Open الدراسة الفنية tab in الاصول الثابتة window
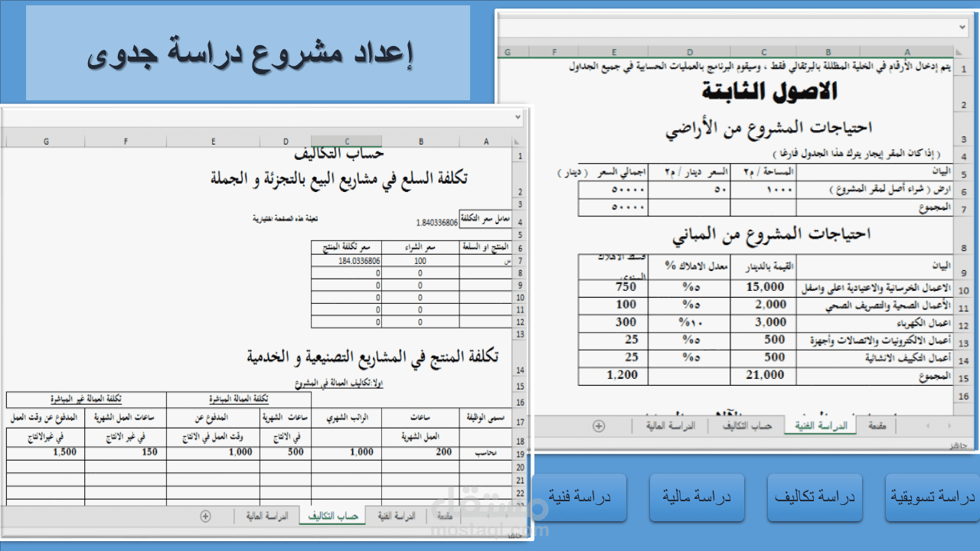The width and height of the screenshot is (980, 551). pyautogui.click(x=822, y=426)
